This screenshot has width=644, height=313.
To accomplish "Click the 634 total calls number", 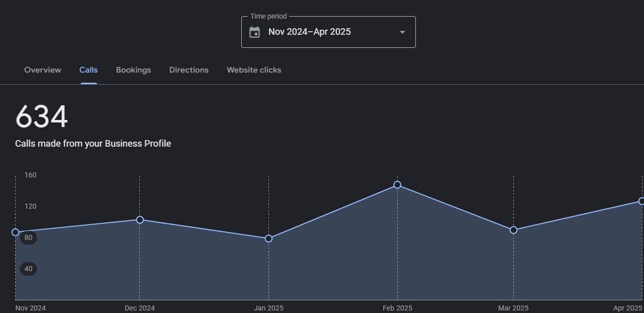I will (x=41, y=117).
